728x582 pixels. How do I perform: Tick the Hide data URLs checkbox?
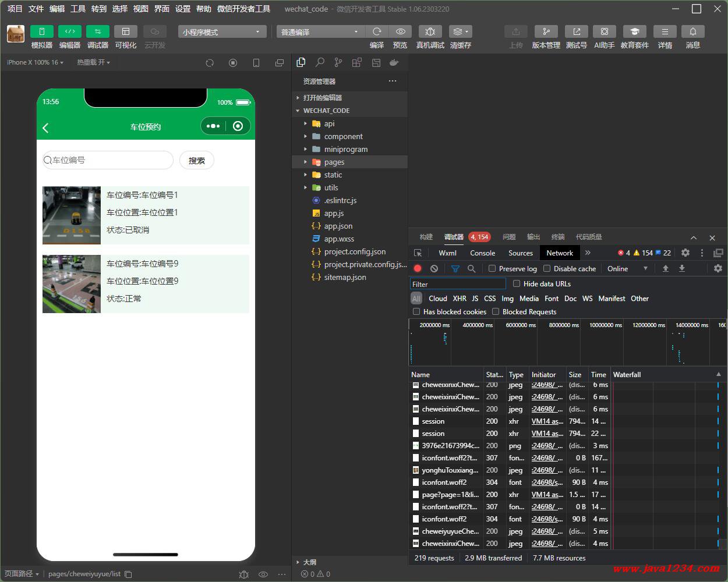coord(517,283)
